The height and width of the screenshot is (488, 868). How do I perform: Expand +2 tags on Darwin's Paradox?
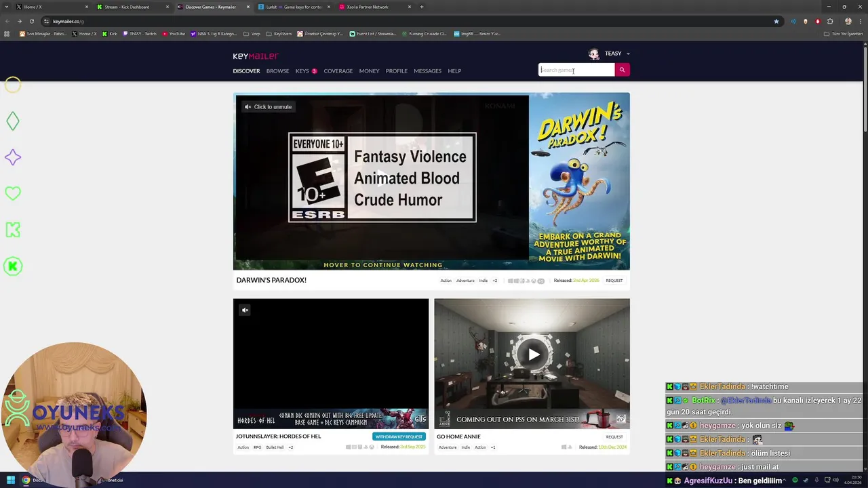494,281
